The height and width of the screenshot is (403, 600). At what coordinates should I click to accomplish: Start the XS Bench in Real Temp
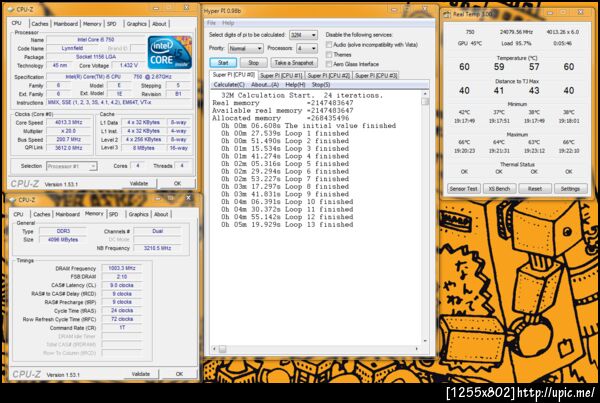click(x=499, y=189)
